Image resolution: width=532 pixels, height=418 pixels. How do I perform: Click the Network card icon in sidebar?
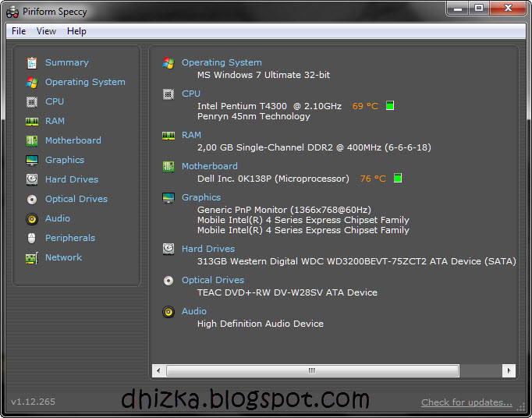[x=32, y=258]
